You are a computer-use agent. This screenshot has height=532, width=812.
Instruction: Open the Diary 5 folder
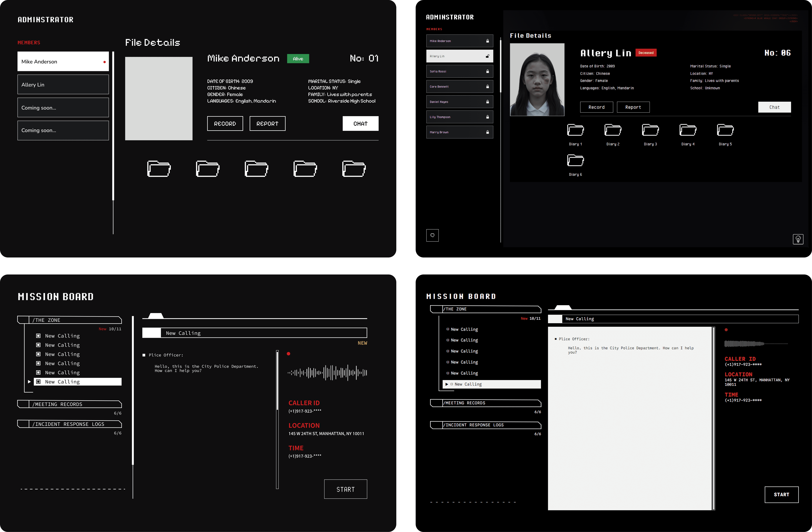[725, 130]
